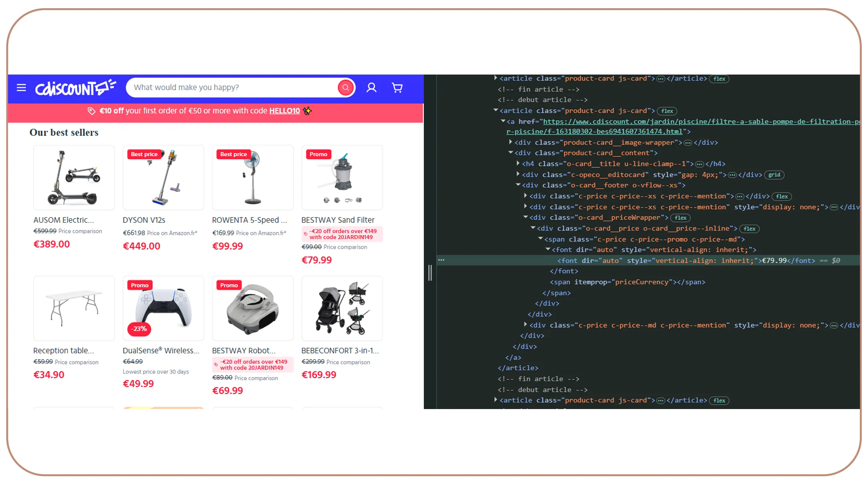Open the DualSense Wireless controller image

pyautogui.click(x=163, y=308)
